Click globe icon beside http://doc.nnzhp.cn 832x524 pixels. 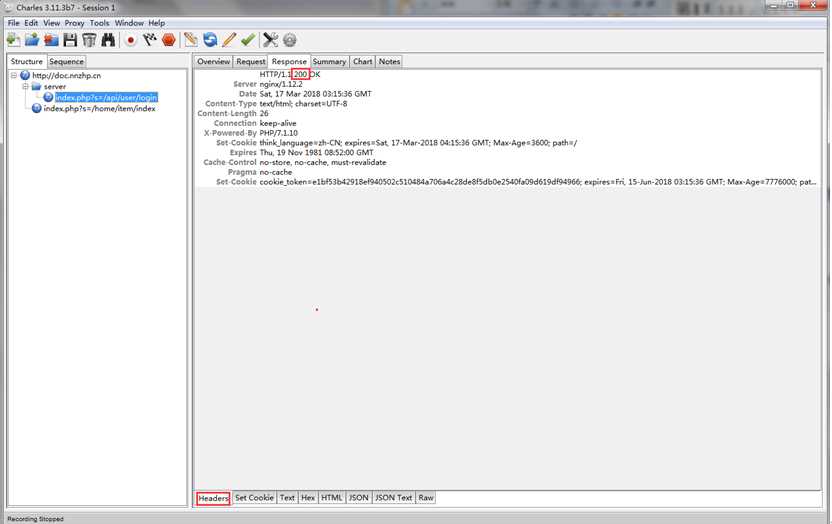25,75
